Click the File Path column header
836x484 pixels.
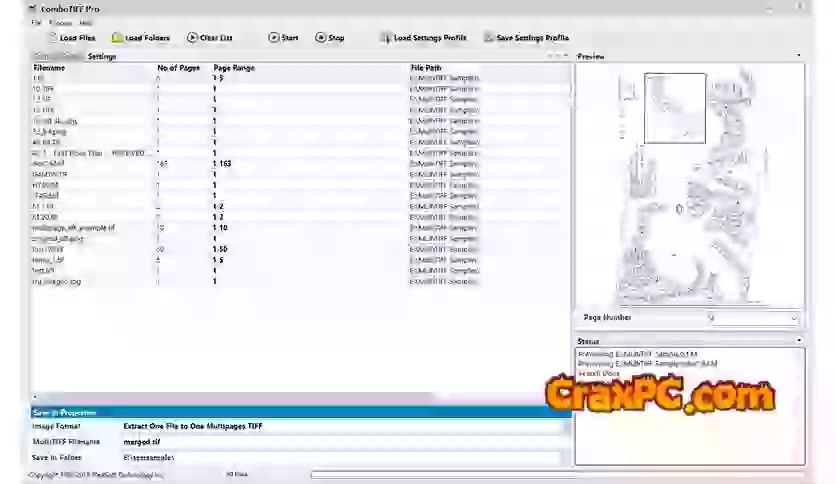(426, 68)
